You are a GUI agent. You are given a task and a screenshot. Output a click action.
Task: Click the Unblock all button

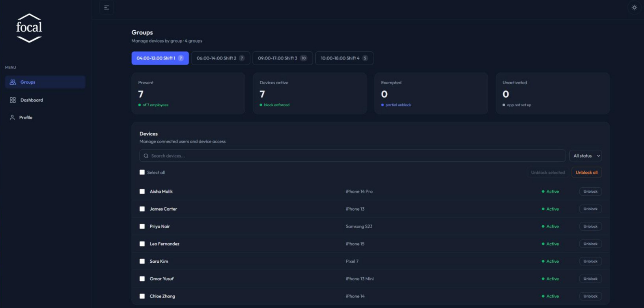click(x=586, y=172)
